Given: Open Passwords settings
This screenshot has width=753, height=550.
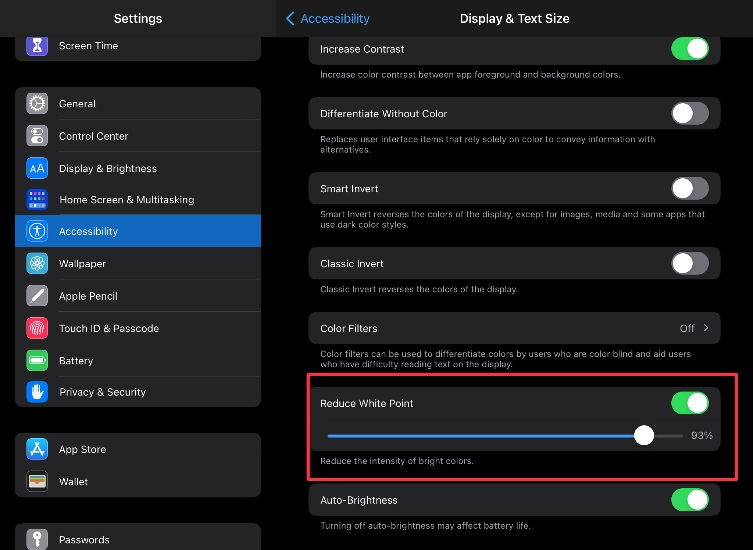Looking at the screenshot, I should coord(138,538).
